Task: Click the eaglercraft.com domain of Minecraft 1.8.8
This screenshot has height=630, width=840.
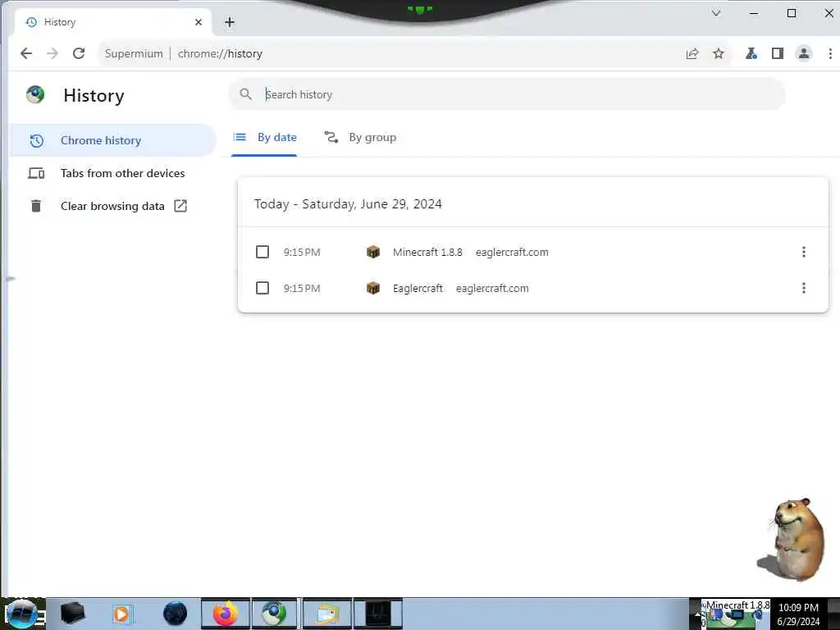Action: pyautogui.click(x=512, y=253)
